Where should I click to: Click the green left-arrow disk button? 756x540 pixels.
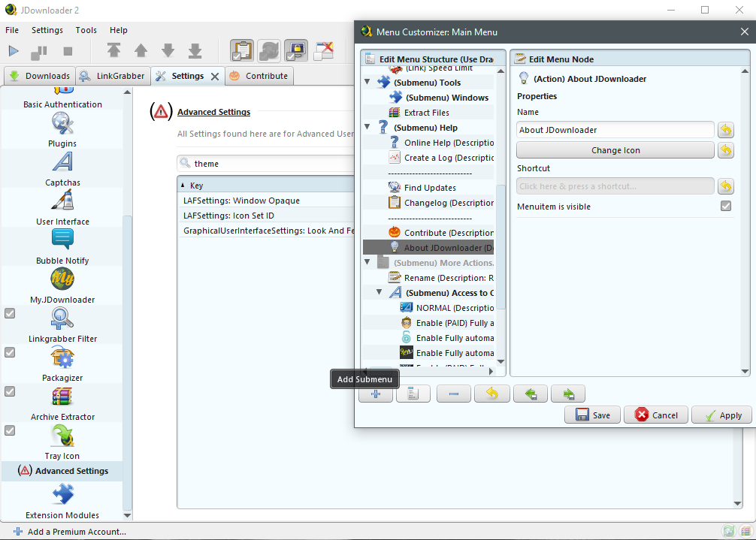tap(531, 394)
